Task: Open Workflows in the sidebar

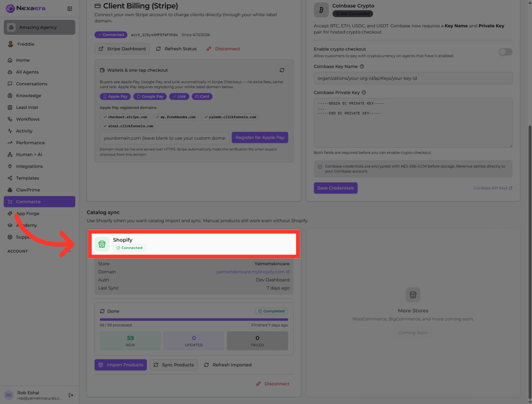Action: pos(39,119)
